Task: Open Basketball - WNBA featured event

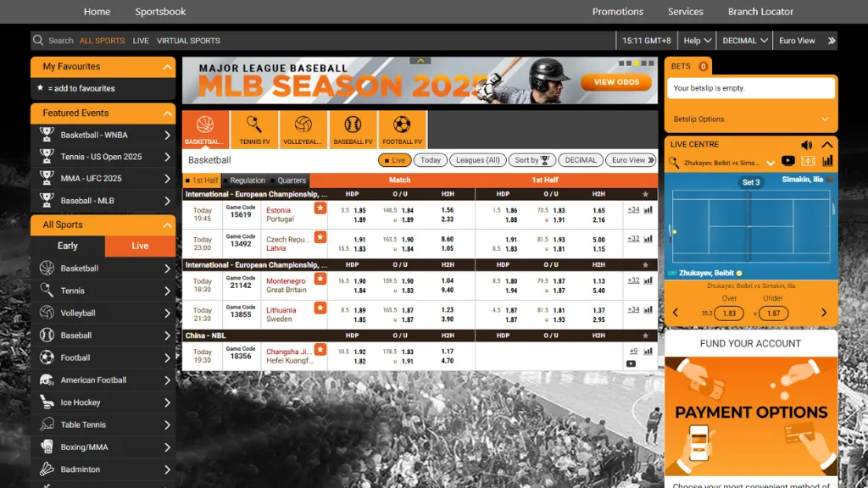Action: click(103, 135)
